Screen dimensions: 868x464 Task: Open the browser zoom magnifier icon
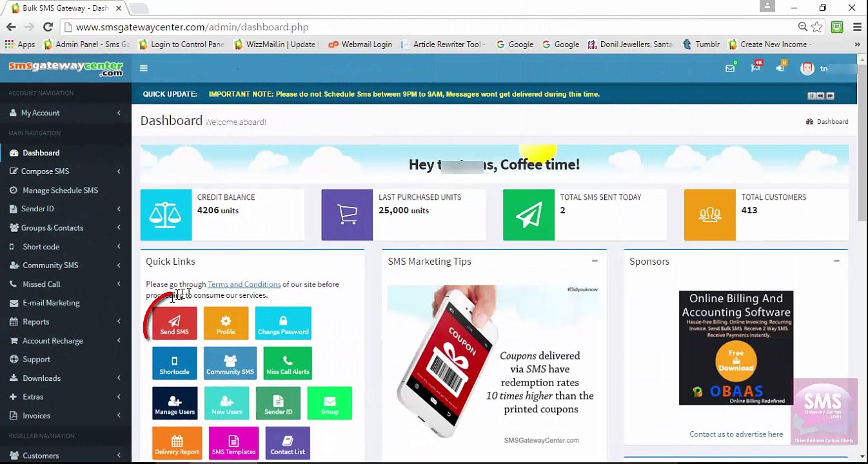click(x=802, y=27)
